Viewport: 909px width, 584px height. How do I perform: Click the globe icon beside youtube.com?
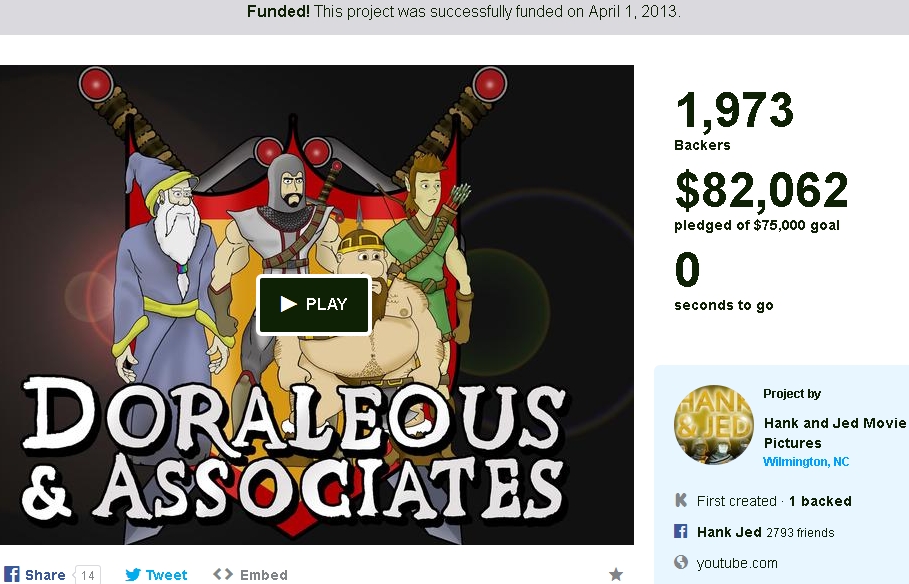681,562
